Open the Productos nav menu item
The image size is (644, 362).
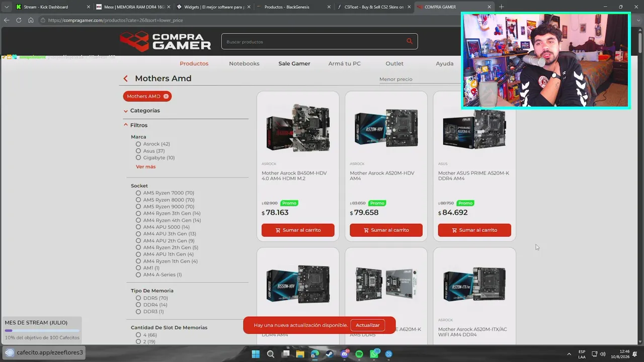pos(194,64)
